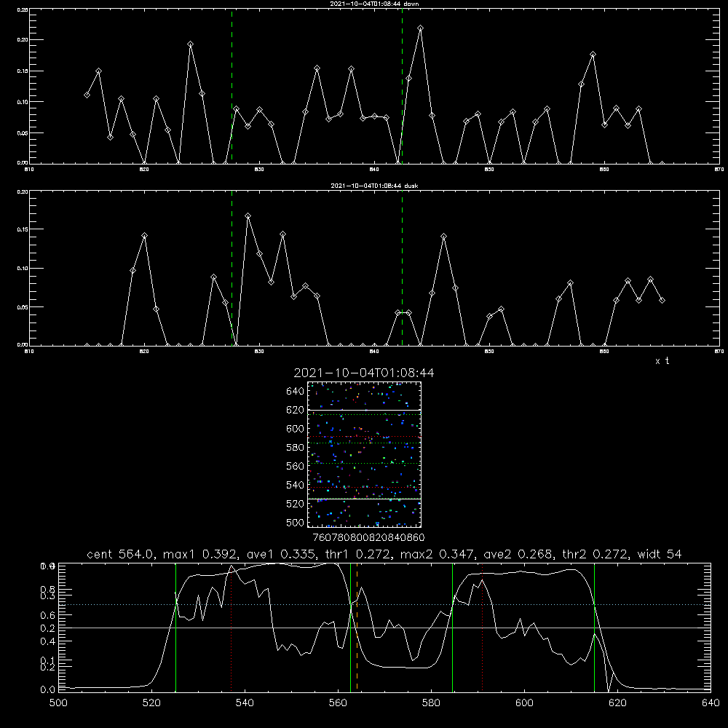Image resolution: width=728 pixels, height=728 pixels.
Task: Click the first green dashed line in the top plot
Action: 232,86
